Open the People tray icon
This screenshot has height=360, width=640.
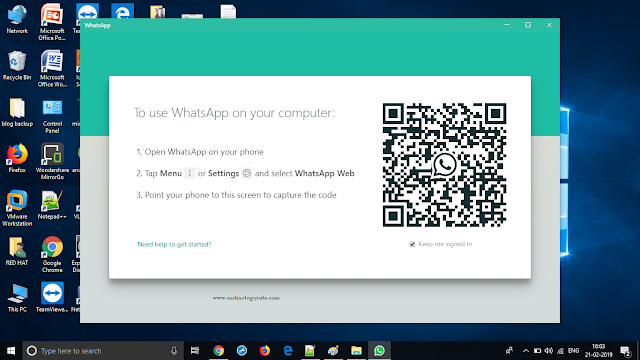click(x=509, y=351)
